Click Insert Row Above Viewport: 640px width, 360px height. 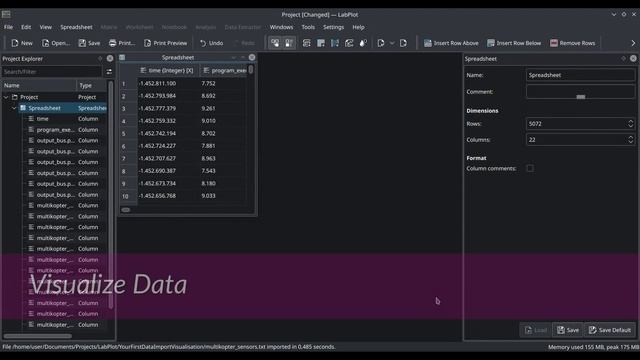point(451,43)
